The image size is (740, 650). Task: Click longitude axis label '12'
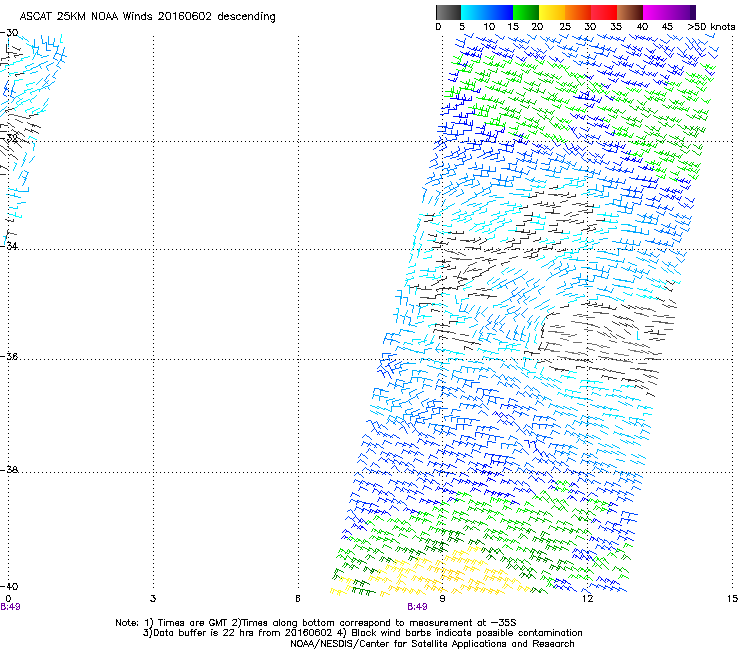coord(587,599)
